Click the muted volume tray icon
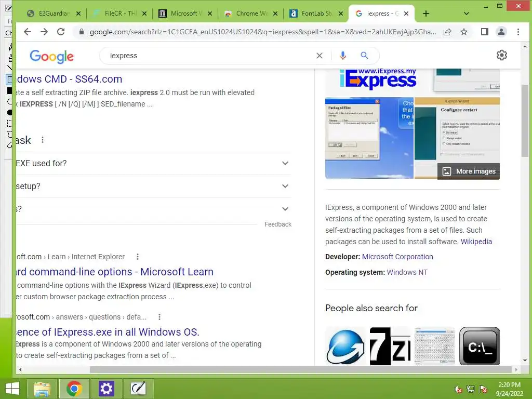The width and height of the screenshot is (532, 399). pos(458,390)
